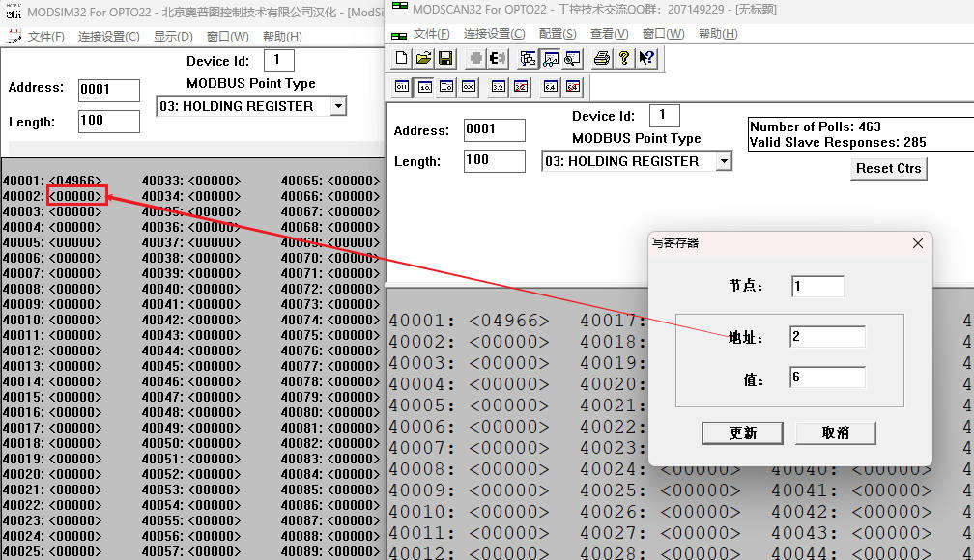The height and width of the screenshot is (560, 974).
Task: Select the hexadecimal display format icon
Action: point(469,87)
